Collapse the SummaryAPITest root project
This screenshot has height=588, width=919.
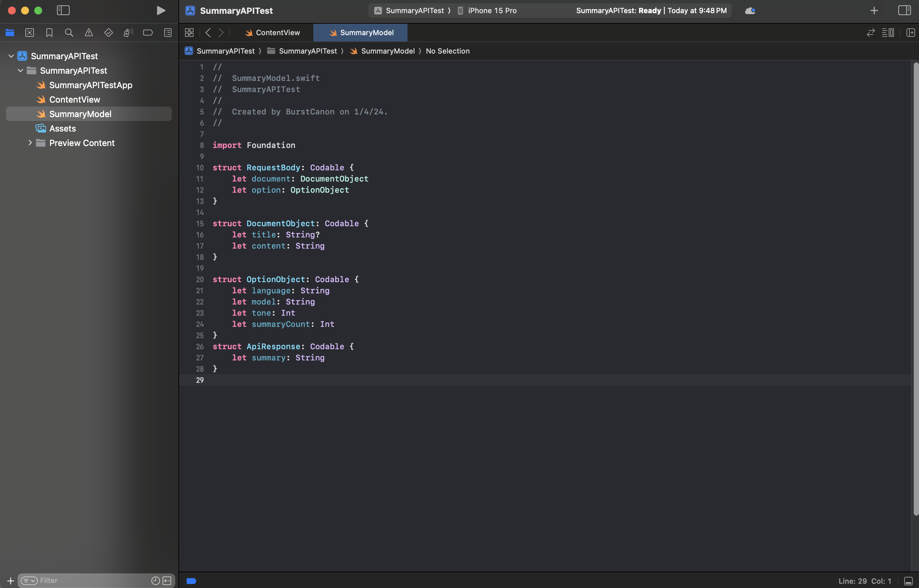11,56
